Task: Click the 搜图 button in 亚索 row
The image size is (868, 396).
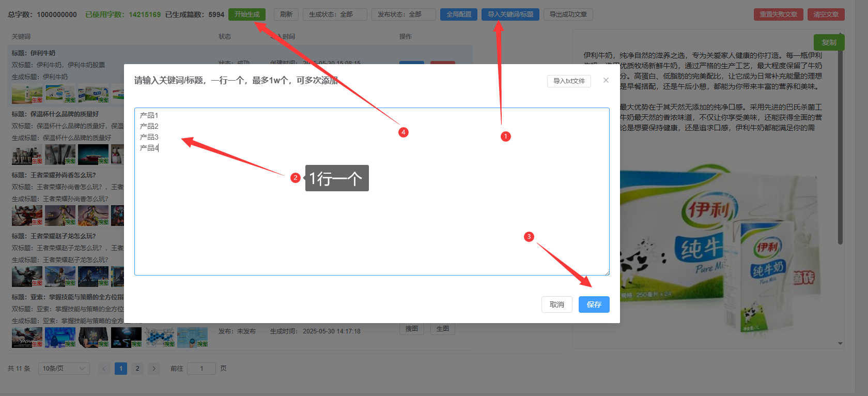Action: (x=412, y=329)
